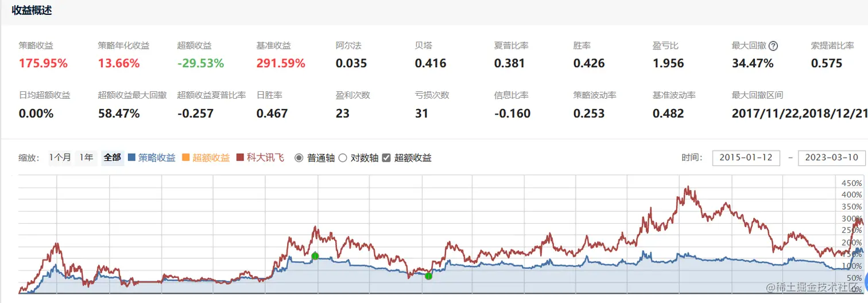Click the 策略年化收益 label
The image size is (868, 303).
(x=123, y=45)
